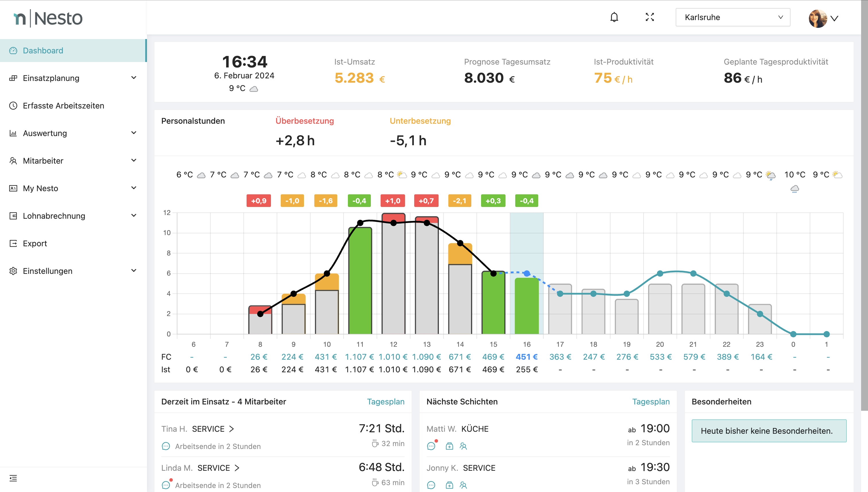The image size is (868, 492).
Task: Click Matti W. first-aid kit icon
Action: click(x=449, y=446)
